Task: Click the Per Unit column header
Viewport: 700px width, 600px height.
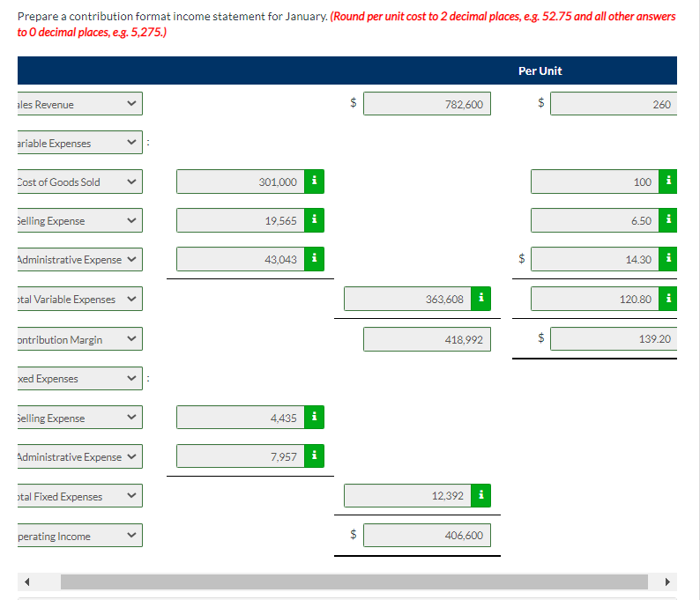Action: [x=540, y=70]
